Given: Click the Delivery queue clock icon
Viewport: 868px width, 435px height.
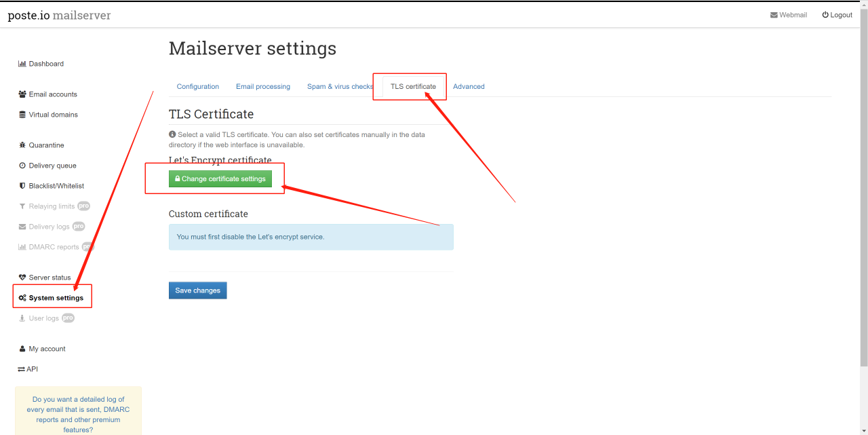Looking at the screenshot, I should tap(22, 166).
